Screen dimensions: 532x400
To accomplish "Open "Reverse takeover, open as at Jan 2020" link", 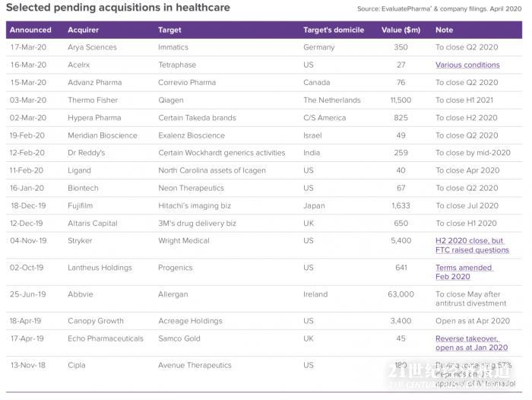I will 471,343.
